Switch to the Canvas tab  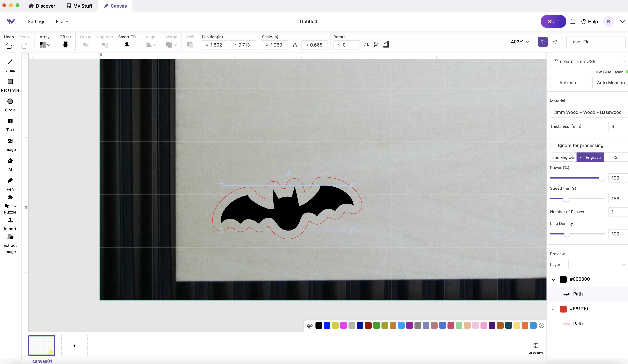115,6
